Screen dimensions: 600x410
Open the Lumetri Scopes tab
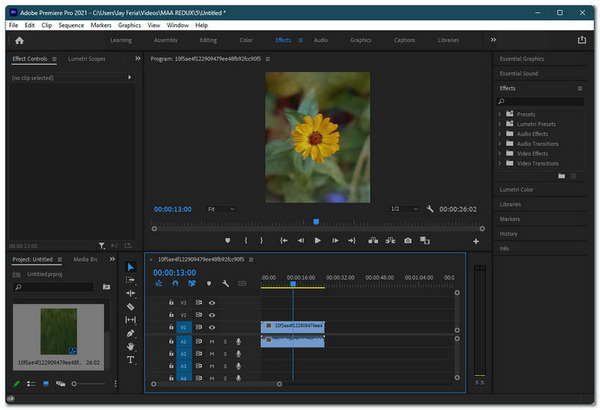point(86,59)
